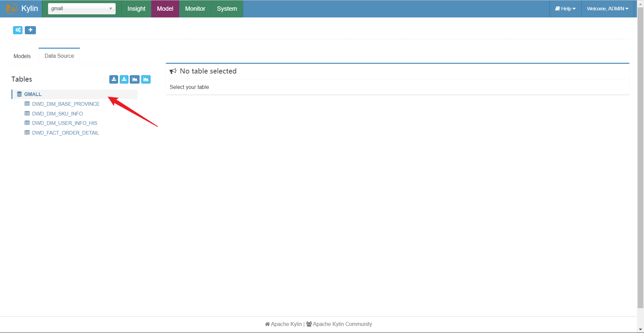Open the Apache Kylin Community footer link
644x333 pixels.
pyautogui.click(x=339, y=324)
